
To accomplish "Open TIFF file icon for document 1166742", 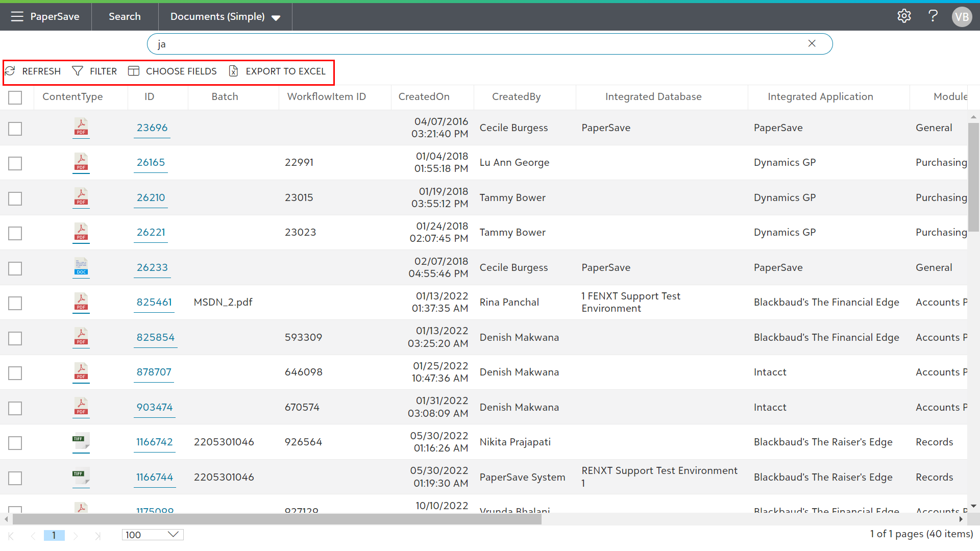I will (x=81, y=441).
